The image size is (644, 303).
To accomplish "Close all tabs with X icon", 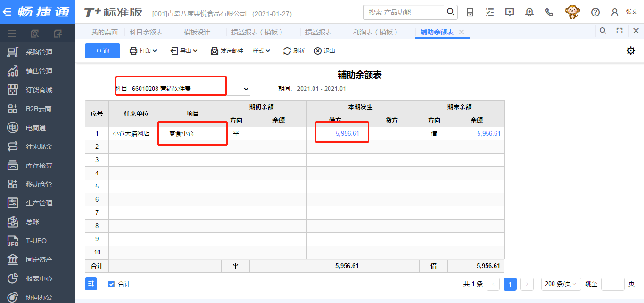I will (x=636, y=31).
